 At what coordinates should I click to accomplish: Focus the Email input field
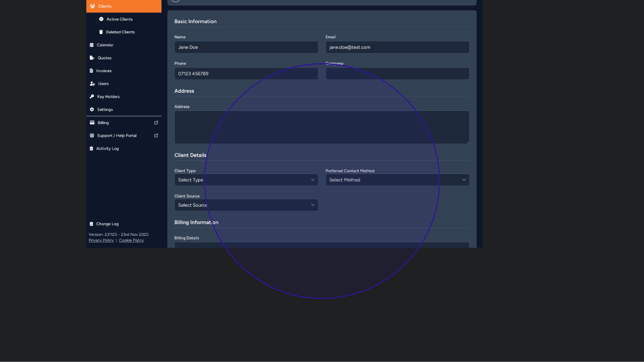(397, 47)
